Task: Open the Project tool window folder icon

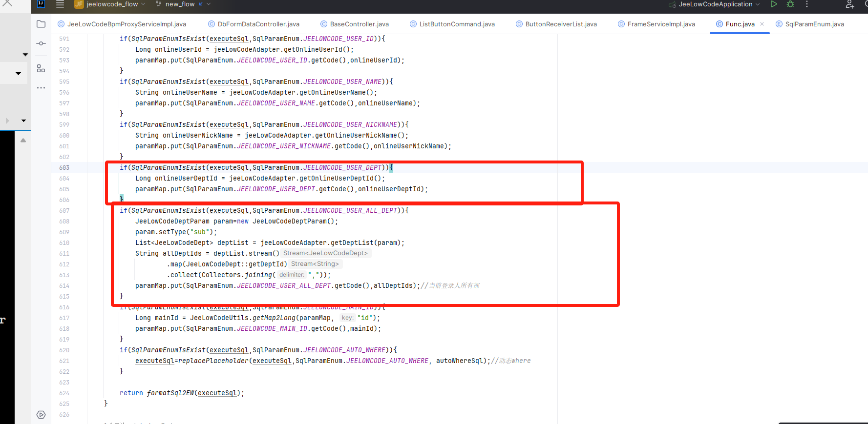Action: [41, 24]
